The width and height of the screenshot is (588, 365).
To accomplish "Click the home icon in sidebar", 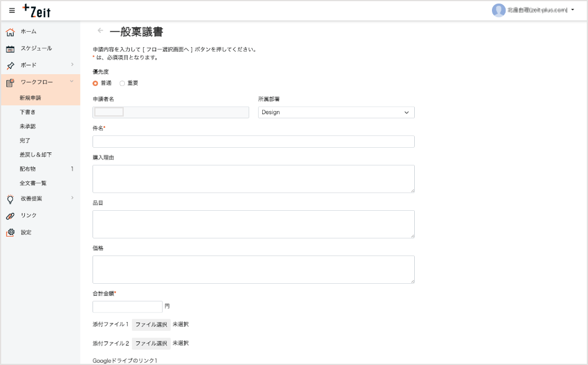I will pos(10,32).
